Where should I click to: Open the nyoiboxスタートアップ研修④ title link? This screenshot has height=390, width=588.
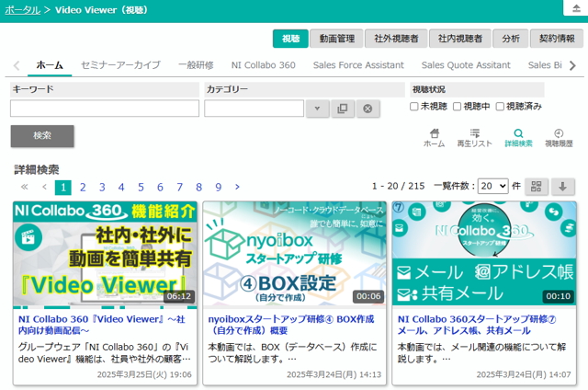tap(291, 325)
